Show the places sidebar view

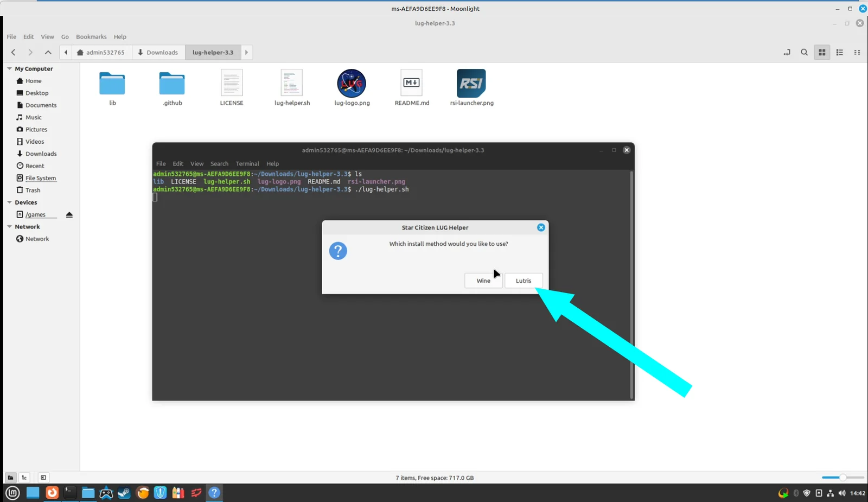10,478
